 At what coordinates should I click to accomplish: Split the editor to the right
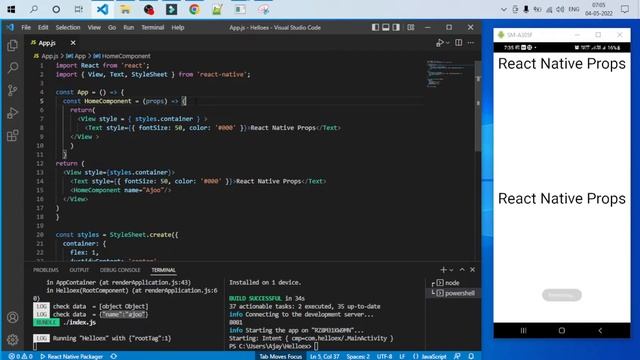(459, 43)
